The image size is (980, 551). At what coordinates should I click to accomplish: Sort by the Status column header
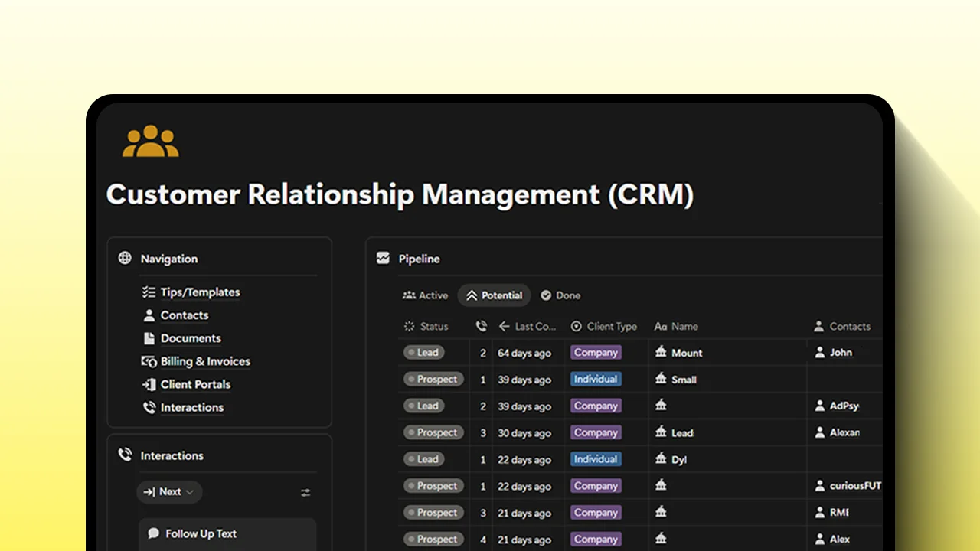click(x=426, y=326)
